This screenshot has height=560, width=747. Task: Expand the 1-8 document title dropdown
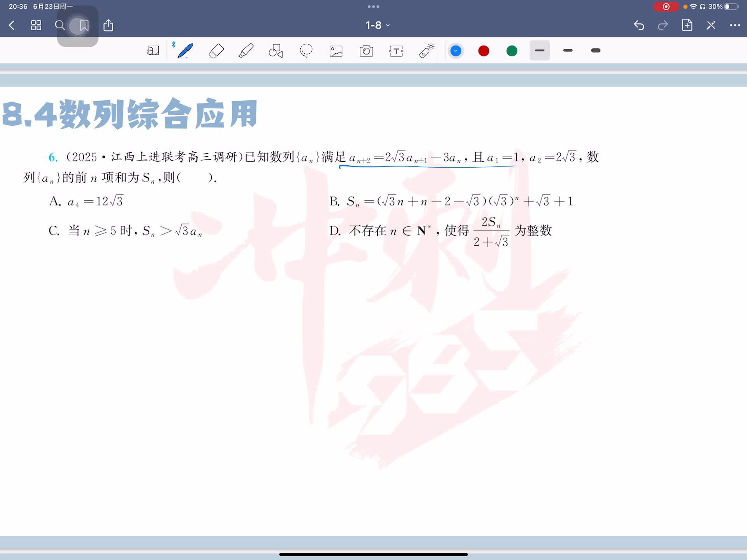pos(377,25)
